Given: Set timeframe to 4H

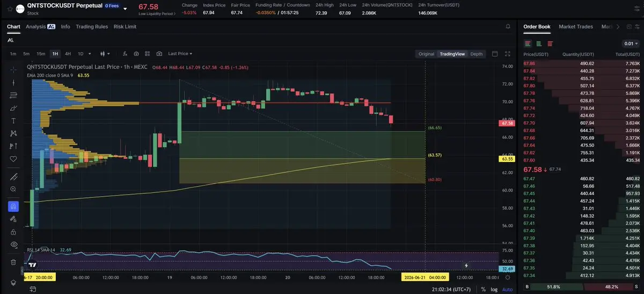Looking at the screenshot, I should pyautogui.click(x=68, y=54).
